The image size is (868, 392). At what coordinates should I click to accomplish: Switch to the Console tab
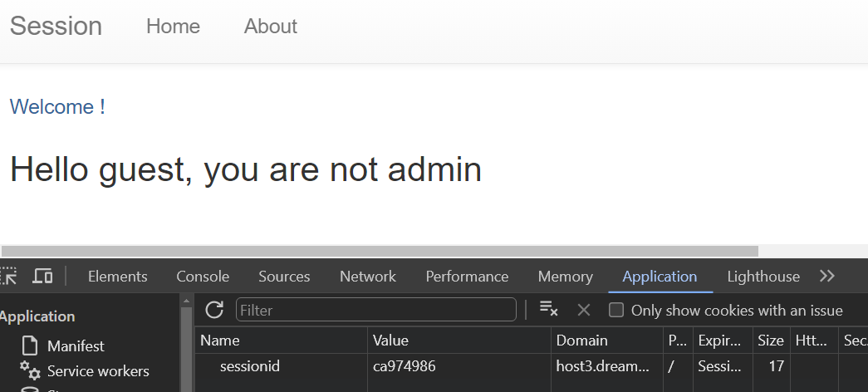pyautogui.click(x=203, y=277)
